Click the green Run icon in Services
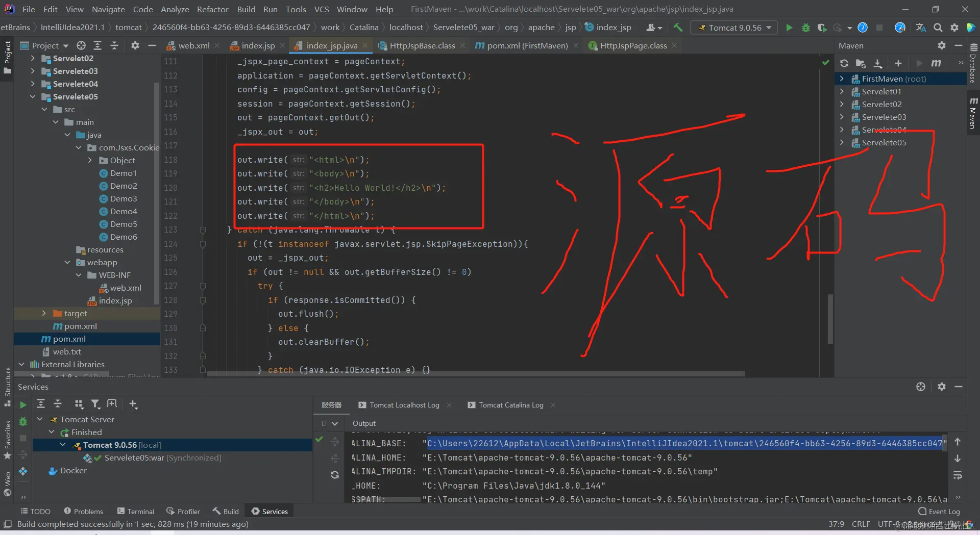The image size is (980, 535). click(x=23, y=404)
